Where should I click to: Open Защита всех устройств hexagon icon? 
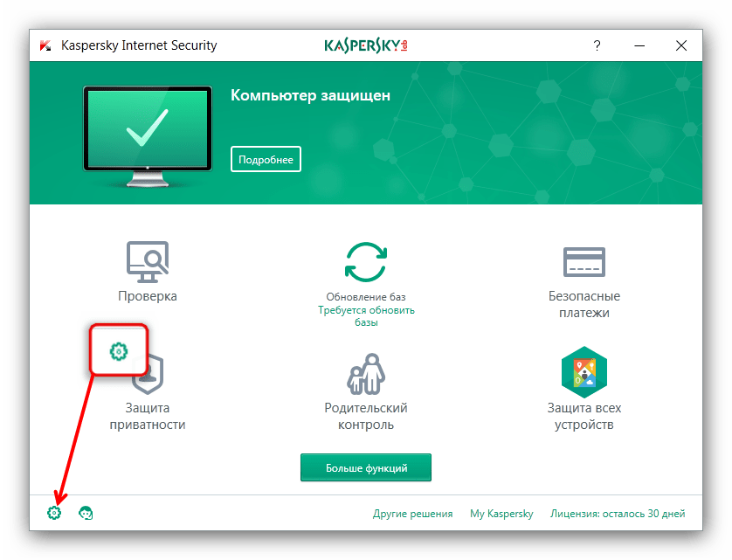[x=584, y=372]
